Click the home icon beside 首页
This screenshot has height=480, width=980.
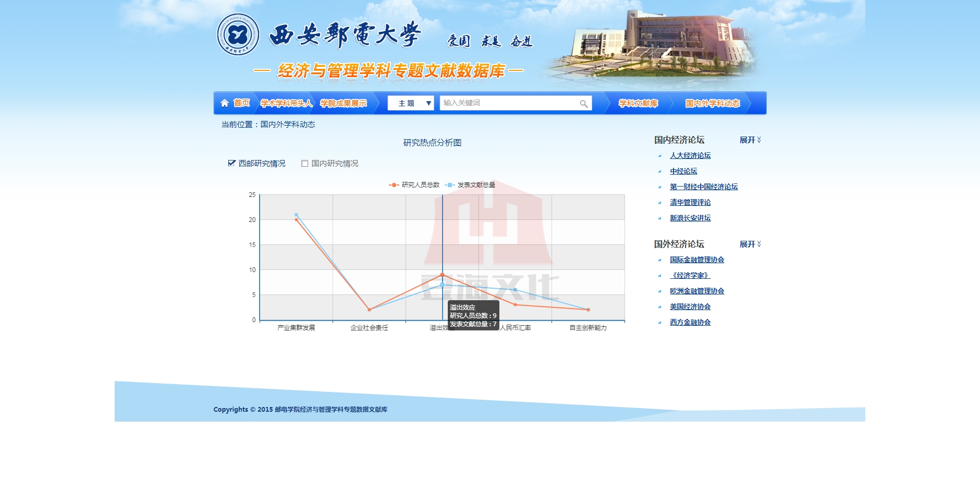point(225,103)
